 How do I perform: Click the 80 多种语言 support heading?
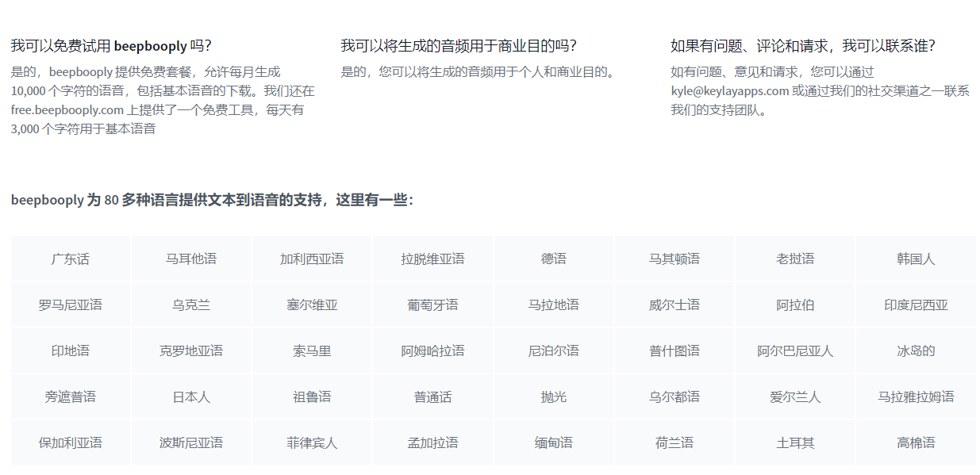(212, 200)
